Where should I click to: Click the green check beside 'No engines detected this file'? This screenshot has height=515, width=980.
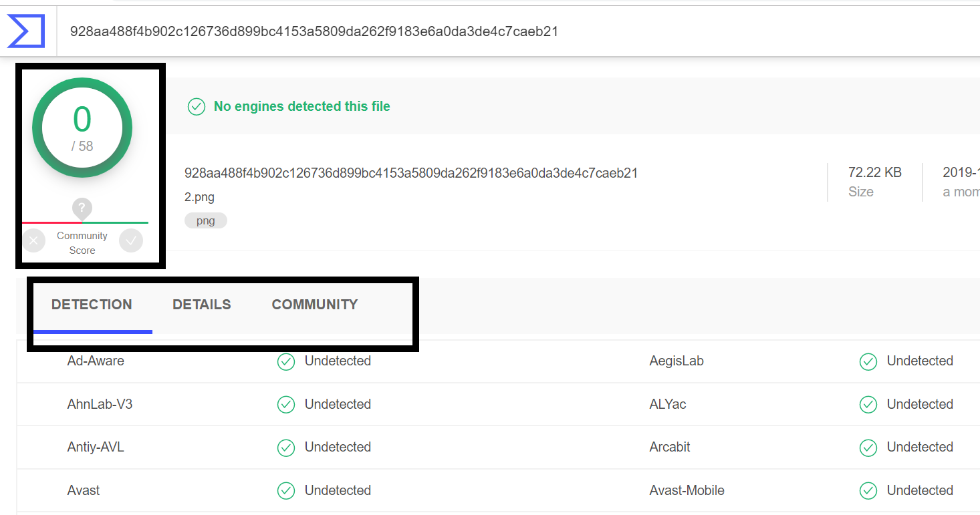pyautogui.click(x=197, y=106)
